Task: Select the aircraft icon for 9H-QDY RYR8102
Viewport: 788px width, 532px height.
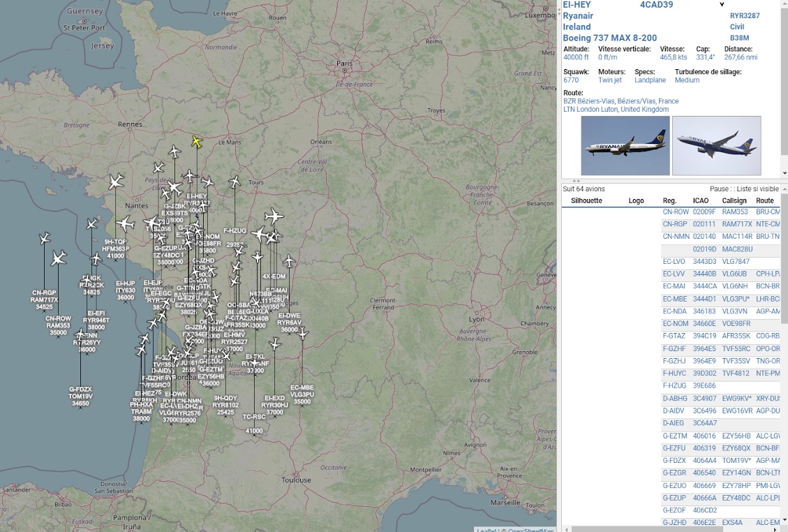Action: pos(226,356)
